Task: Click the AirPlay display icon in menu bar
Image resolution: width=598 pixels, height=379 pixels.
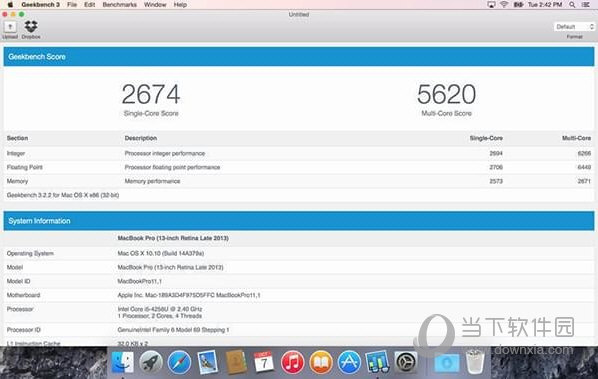Action: pos(491,5)
